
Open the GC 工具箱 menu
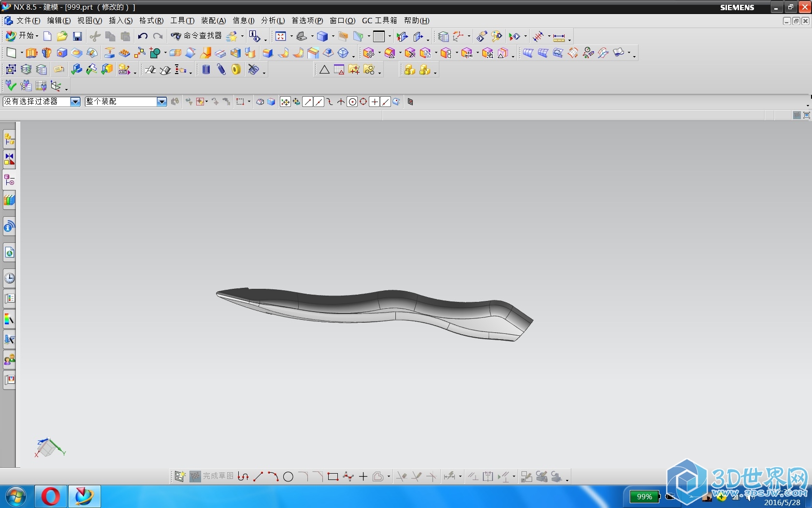[x=379, y=20]
